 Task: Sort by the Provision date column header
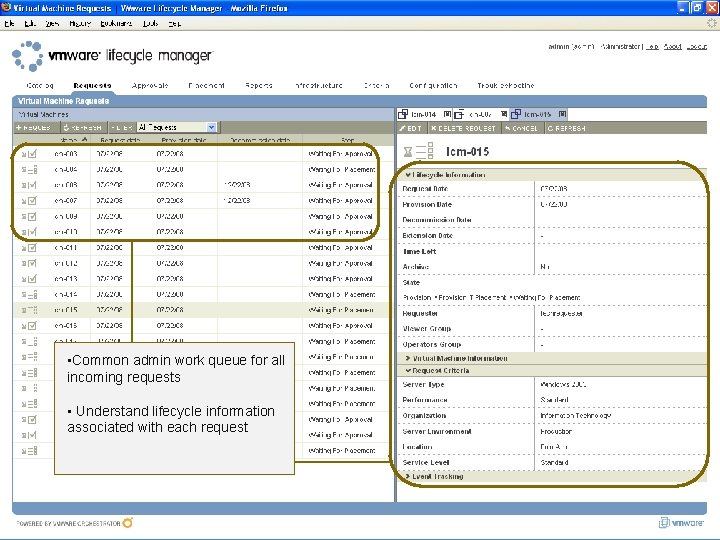click(184, 140)
